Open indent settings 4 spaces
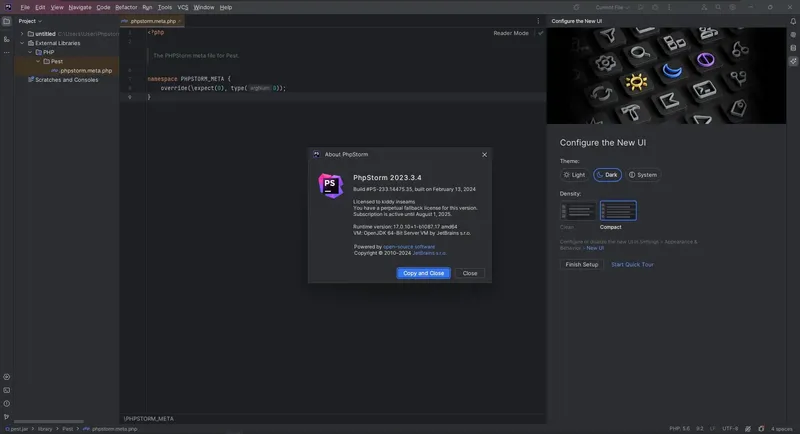 pos(781,429)
